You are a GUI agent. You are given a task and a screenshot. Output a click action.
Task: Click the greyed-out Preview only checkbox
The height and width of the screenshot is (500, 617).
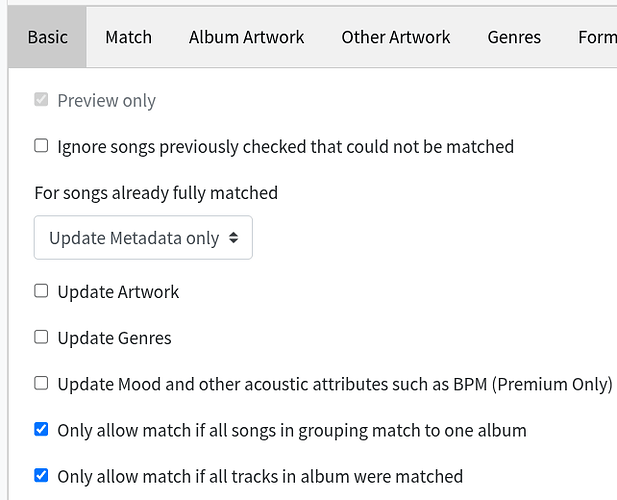pos(41,100)
